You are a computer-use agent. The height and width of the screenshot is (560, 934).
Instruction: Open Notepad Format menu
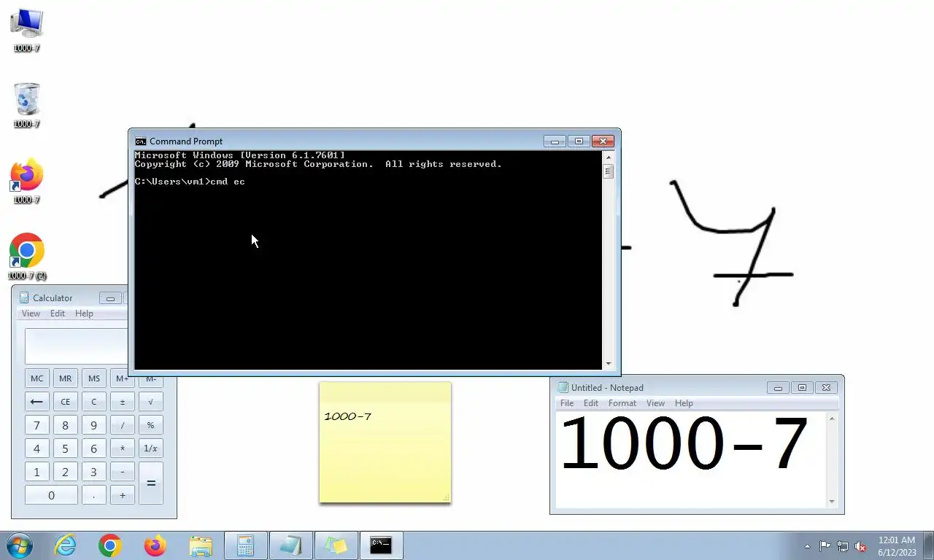(x=622, y=403)
